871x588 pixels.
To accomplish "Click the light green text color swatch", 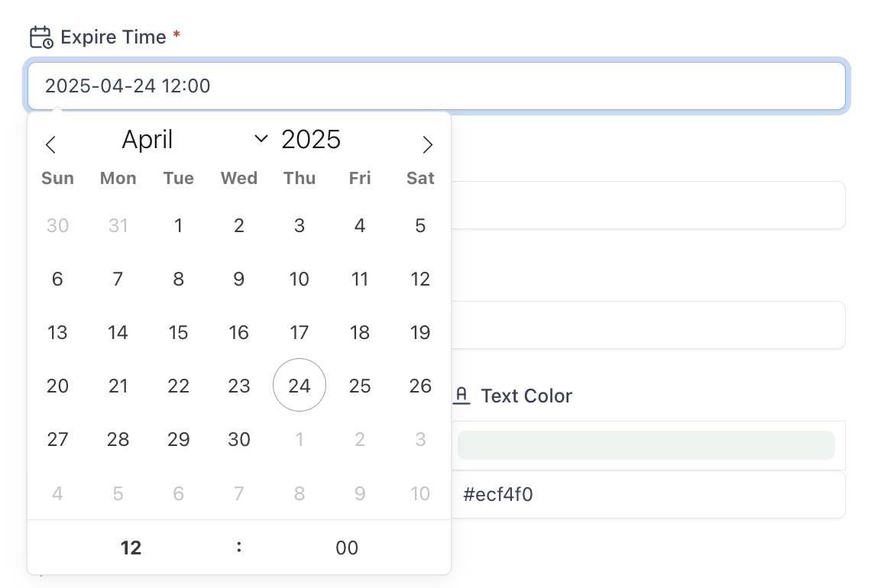I will (646, 445).
